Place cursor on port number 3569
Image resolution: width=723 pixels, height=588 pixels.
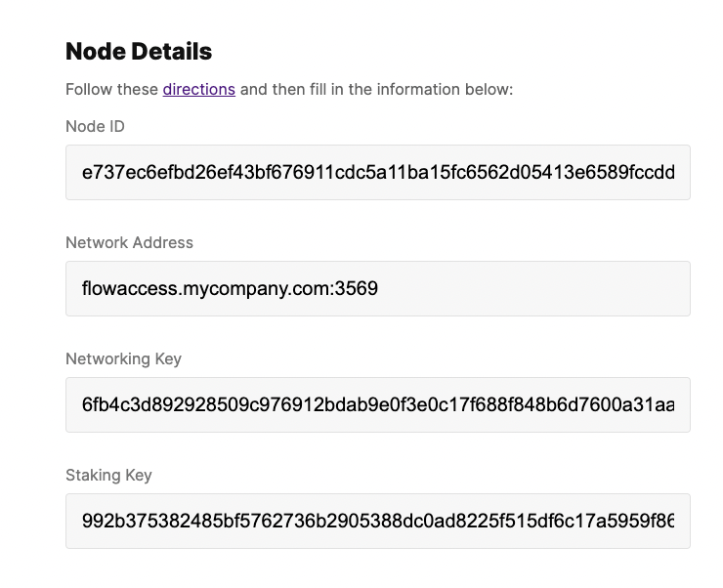pos(358,288)
